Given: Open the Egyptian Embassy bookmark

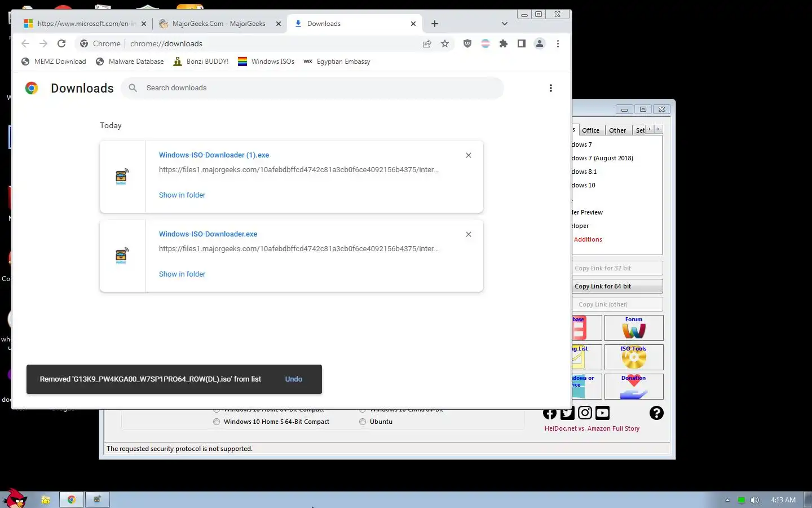Looking at the screenshot, I should click(x=337, y=62).
